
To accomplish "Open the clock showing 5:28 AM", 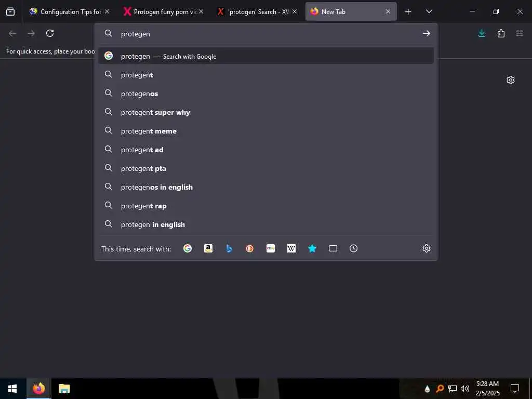I will (487, 389).
